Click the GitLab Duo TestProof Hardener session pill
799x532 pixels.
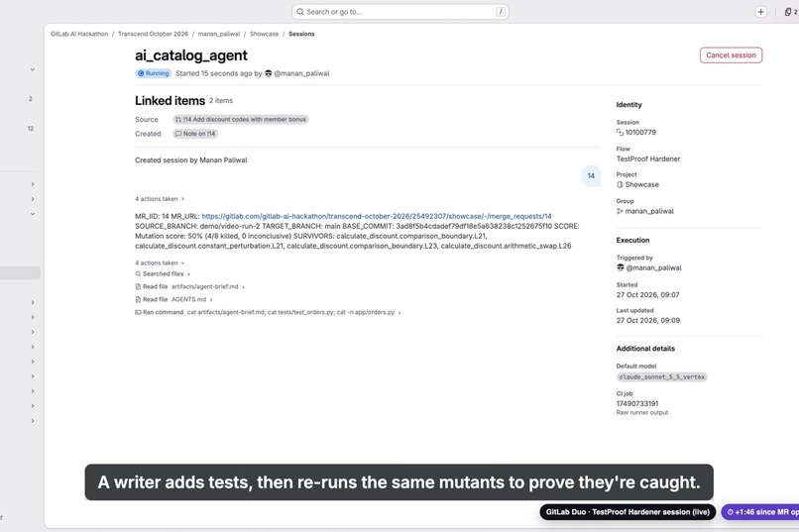click(x=628, y=512)
